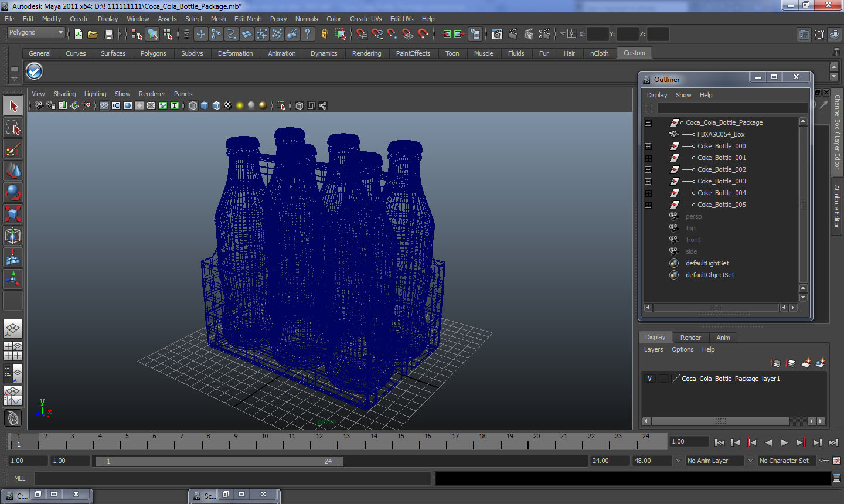Expand Coke_Bottle_004 node

coord(648,193)
